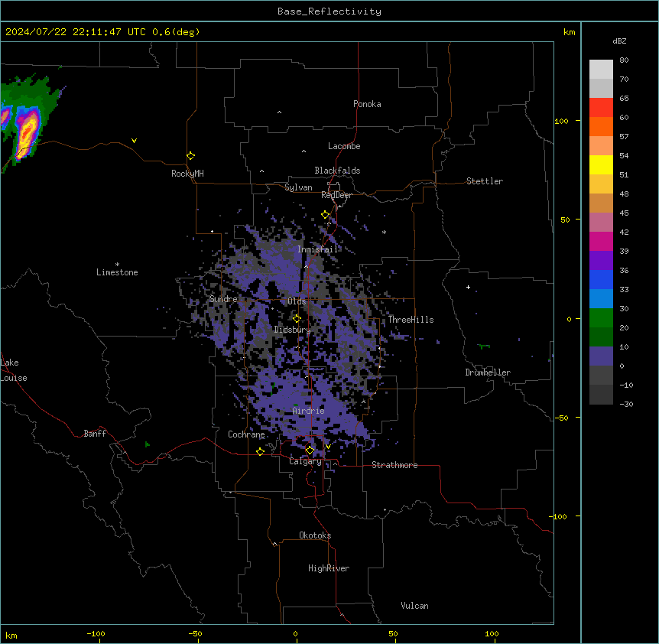Click the Innisfail town label

pyautogui.click(x=317, y=249)
